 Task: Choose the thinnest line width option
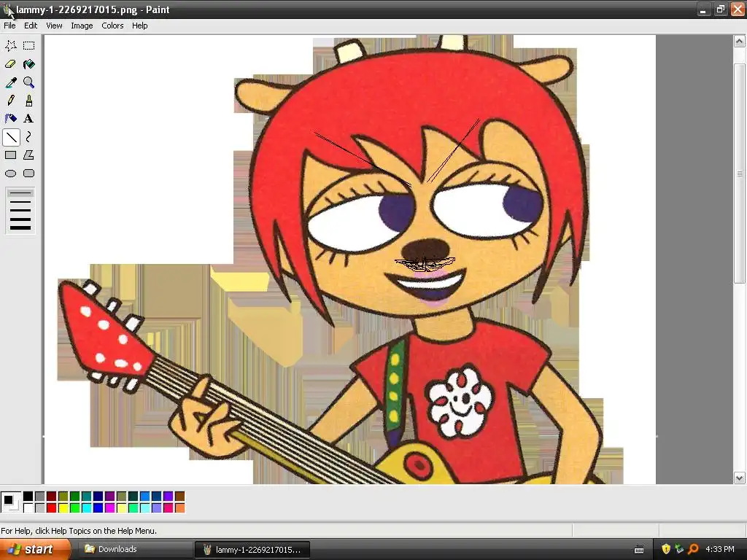20,193
